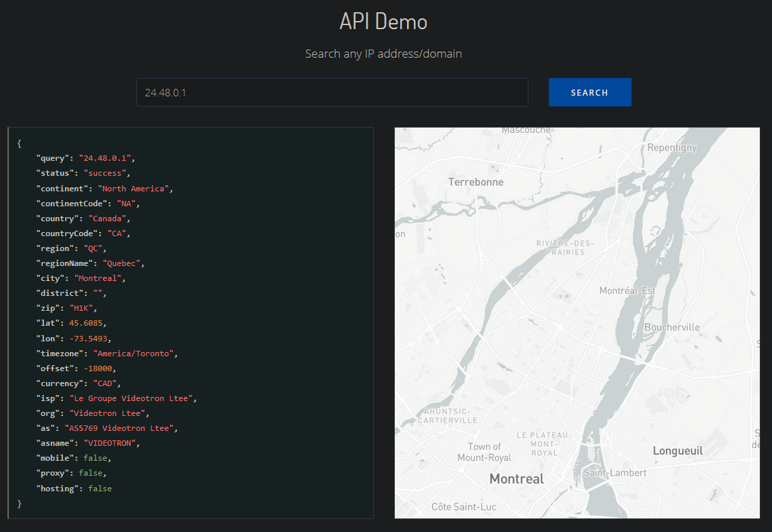
Task: Click the "regionName": "Quebec" entry
Action: pyautogui.click(x=91, y=263)
